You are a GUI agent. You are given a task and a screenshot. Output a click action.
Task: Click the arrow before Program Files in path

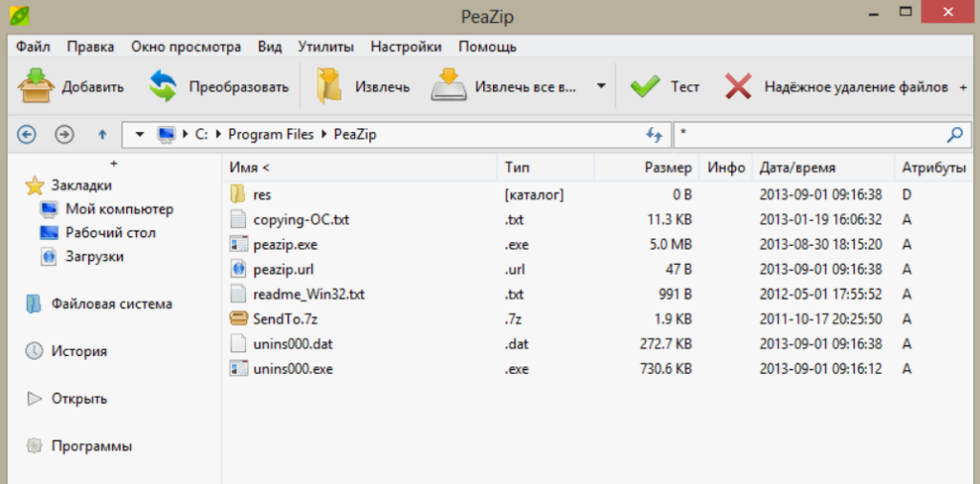pyautogui.click(x=219, y=134)
